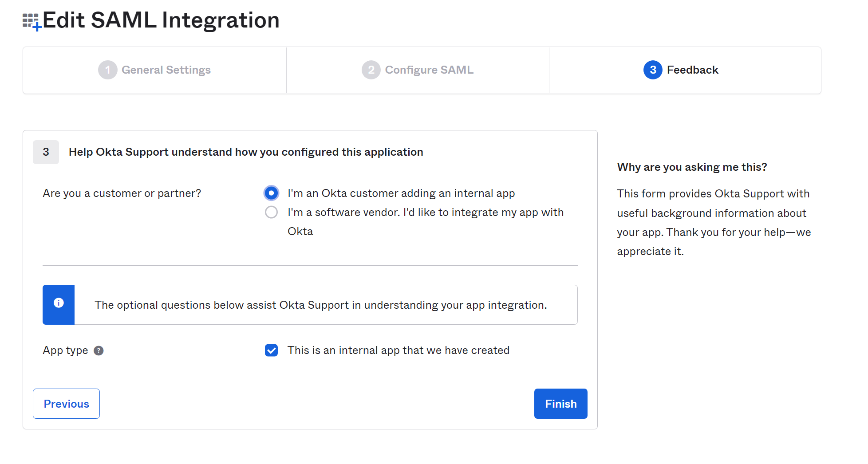This screenshot has width=868, height=464.
Task: Click the 'This form provides Okta Support' paragraph
Action: click(x=714, y=223)
